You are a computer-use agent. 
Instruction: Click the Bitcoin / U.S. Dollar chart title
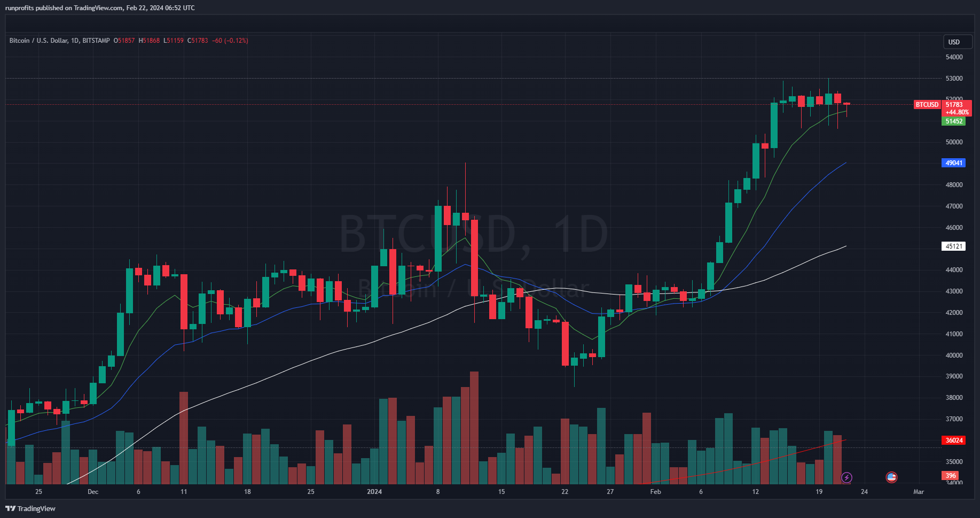pos(39,41)
